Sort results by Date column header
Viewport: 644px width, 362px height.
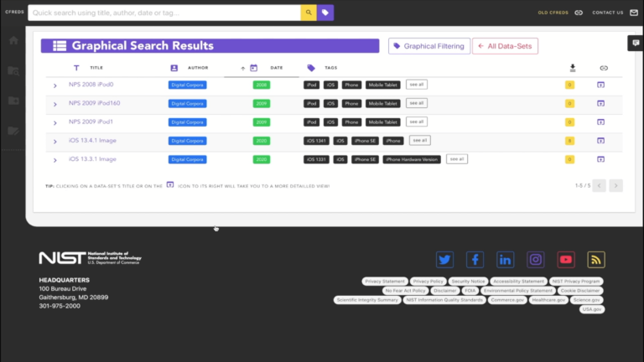coord(276,68)
